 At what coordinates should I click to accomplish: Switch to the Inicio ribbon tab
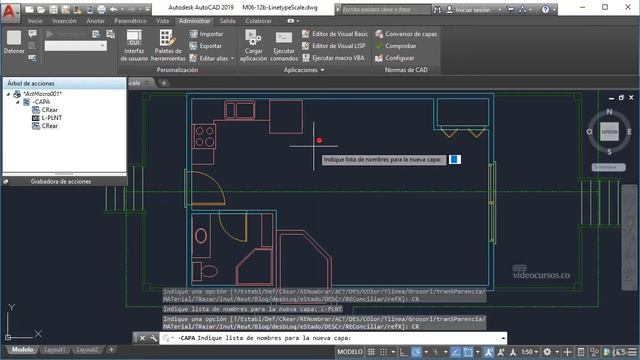point(35,21)
